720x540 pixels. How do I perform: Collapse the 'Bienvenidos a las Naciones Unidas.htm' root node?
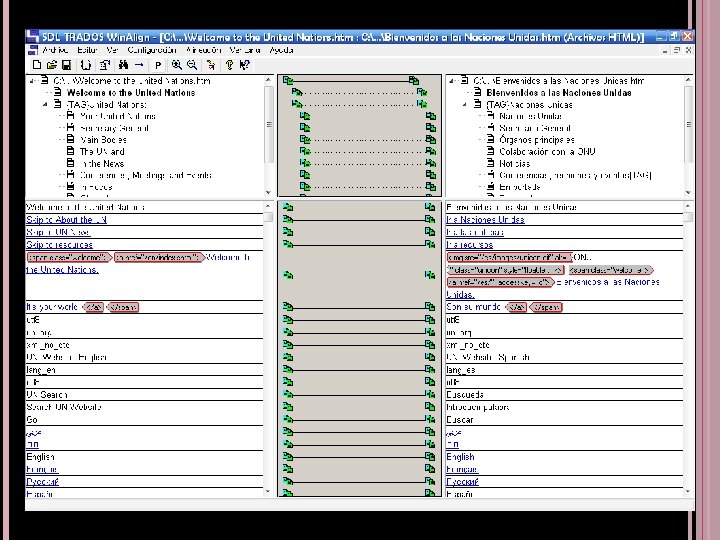click(x=452, y=81)
